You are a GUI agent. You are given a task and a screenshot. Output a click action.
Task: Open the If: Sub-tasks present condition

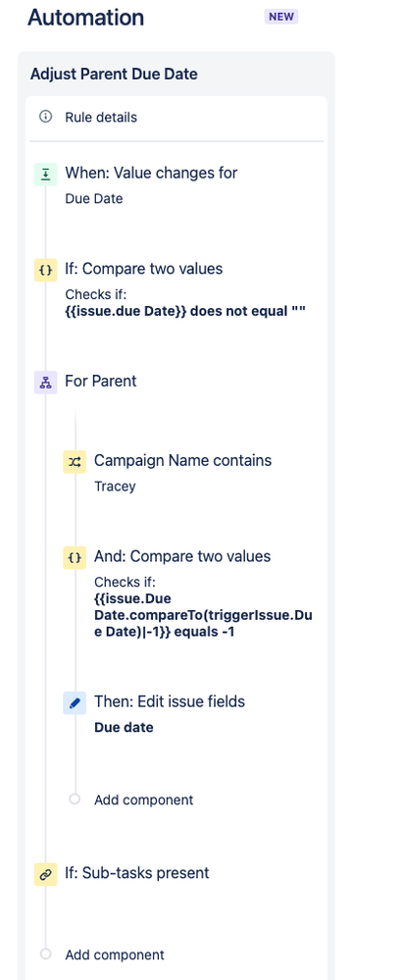click(176, 873)
